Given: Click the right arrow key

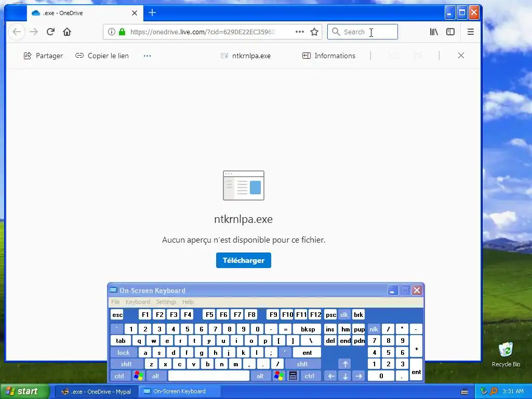Looking at the screenshot, I should (x=359, y=376).
